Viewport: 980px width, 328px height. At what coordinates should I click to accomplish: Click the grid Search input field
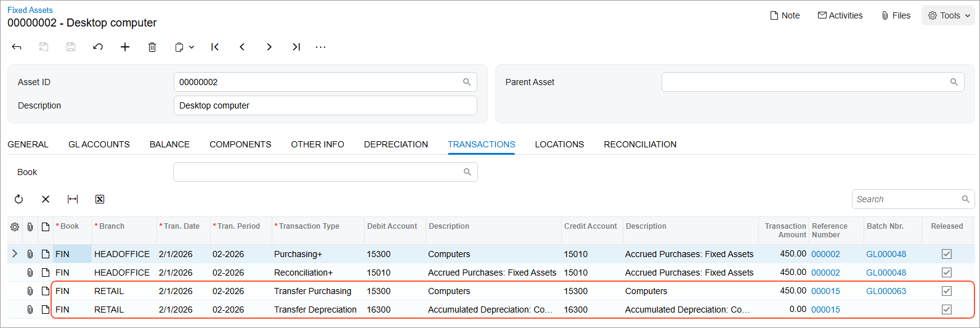point(905,199)
